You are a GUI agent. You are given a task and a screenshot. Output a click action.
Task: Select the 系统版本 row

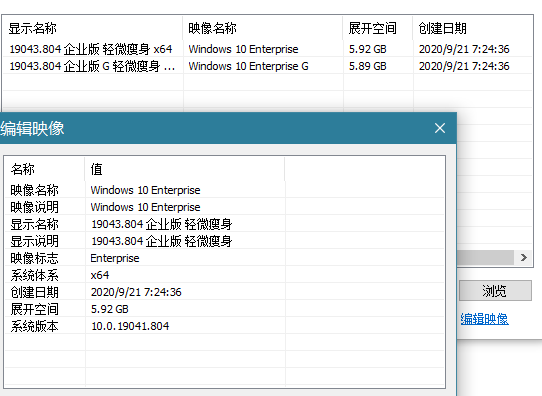point(225,326)
